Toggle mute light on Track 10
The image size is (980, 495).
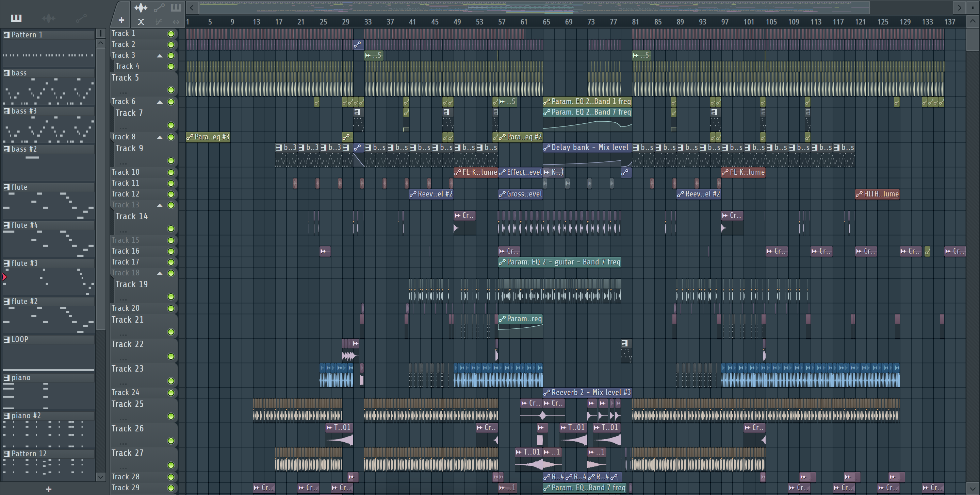(171, 173)
